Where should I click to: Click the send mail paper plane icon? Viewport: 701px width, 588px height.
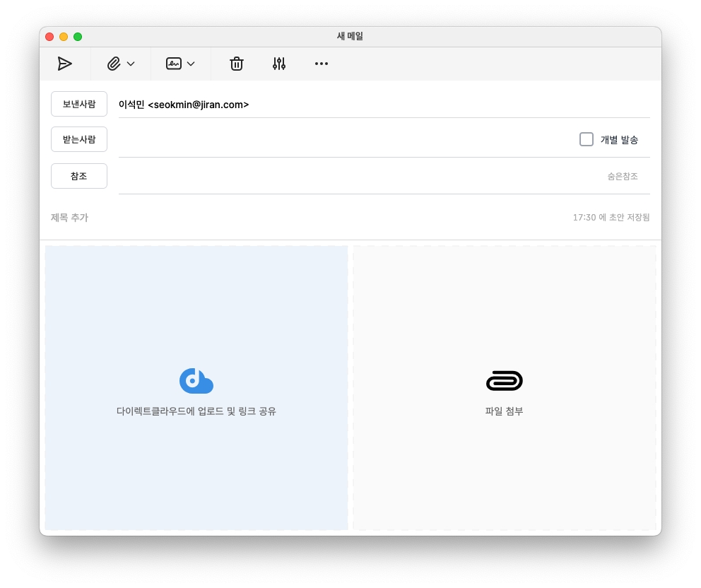[x=65, y=64]
